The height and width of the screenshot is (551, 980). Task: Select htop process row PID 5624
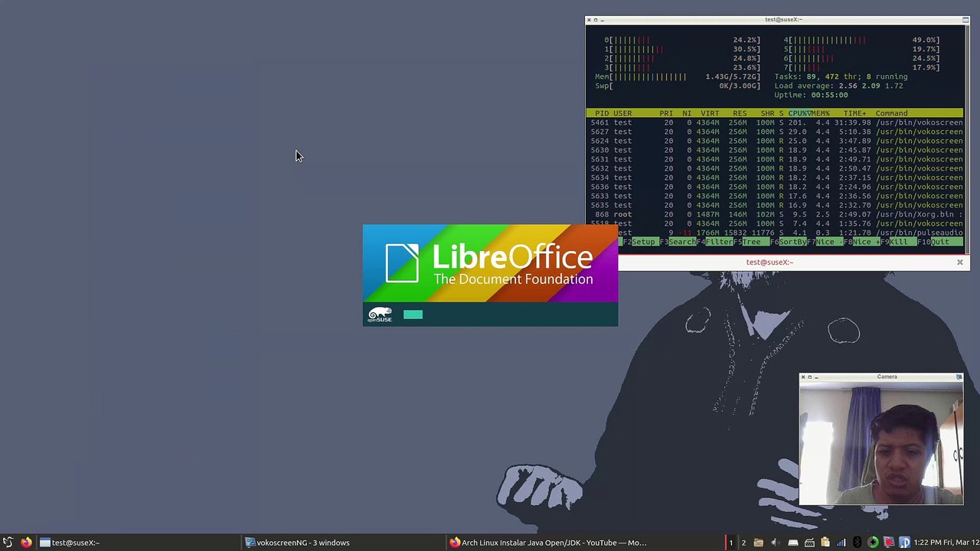click(775, 141)
